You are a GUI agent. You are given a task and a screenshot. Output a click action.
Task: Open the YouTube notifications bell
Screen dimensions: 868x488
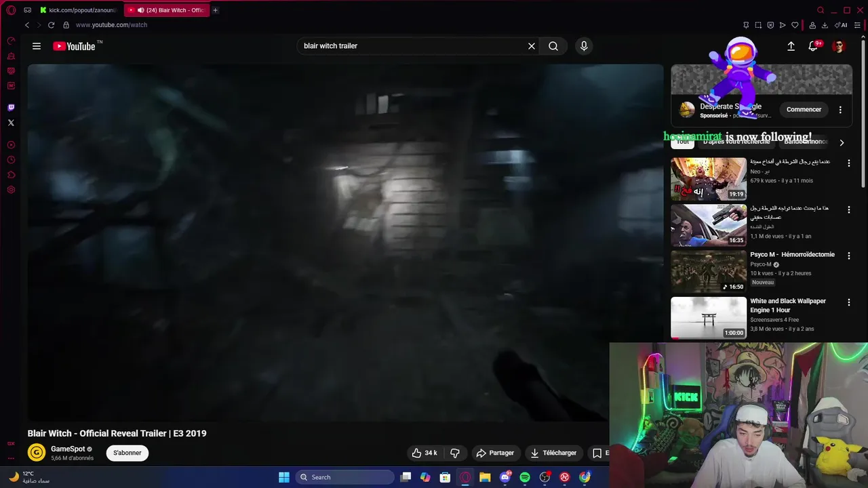click(x=813, y=46)
